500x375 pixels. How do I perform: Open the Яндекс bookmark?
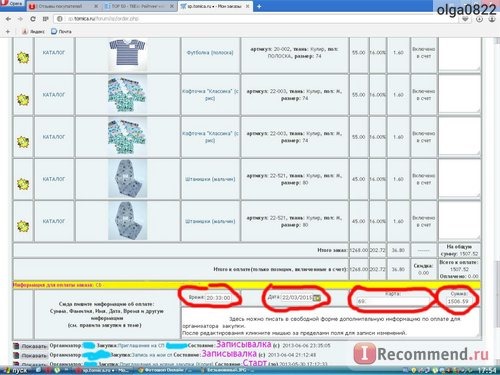click(x=33, y=31)
